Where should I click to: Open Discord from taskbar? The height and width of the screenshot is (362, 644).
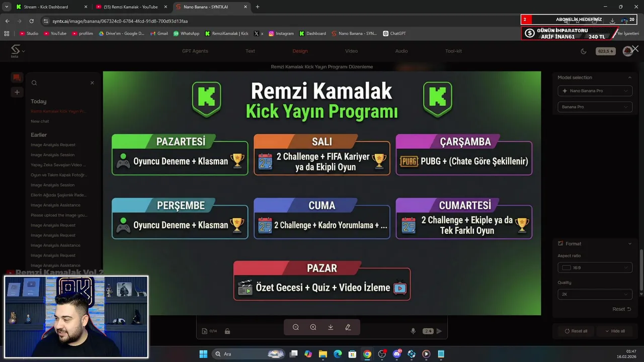(397, 354)
